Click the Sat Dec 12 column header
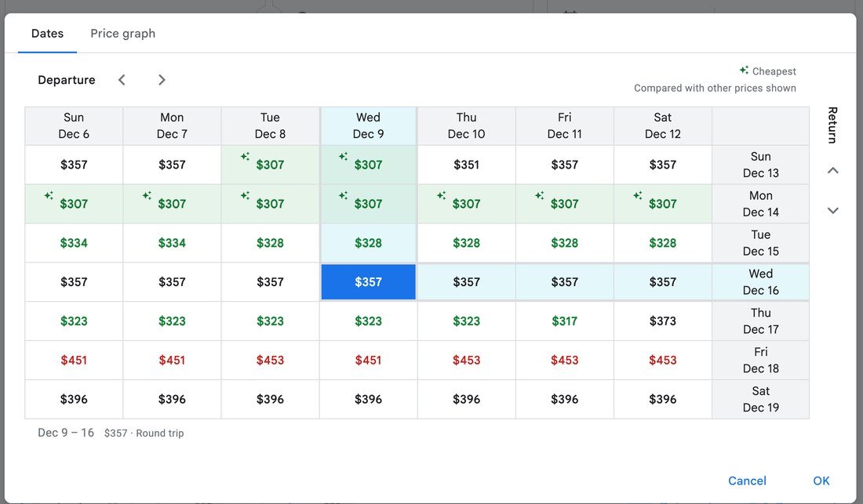Screen dimensions: 863x504 tap(663, 126)
